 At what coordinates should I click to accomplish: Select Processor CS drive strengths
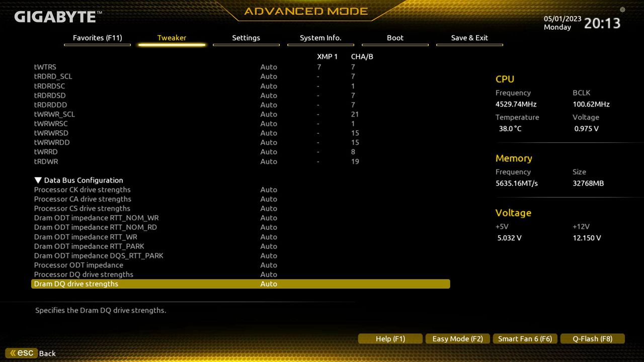point(240,209)
